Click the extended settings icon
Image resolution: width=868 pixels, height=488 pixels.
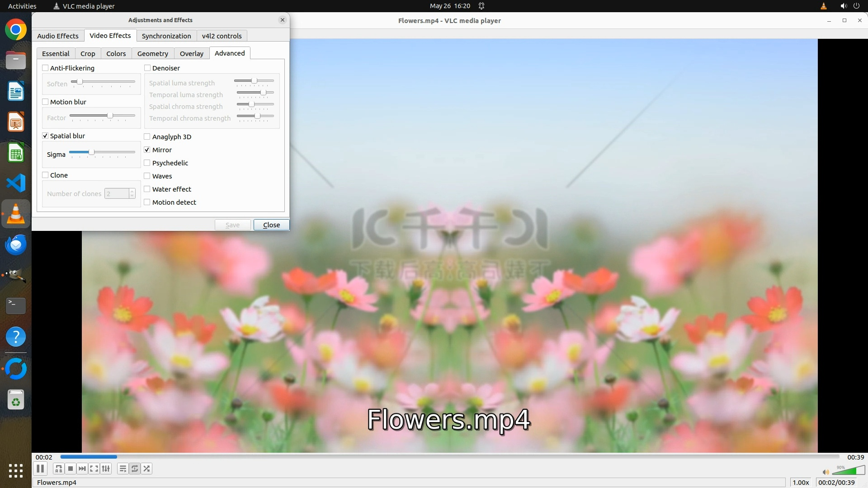click(x=106, y=469)
